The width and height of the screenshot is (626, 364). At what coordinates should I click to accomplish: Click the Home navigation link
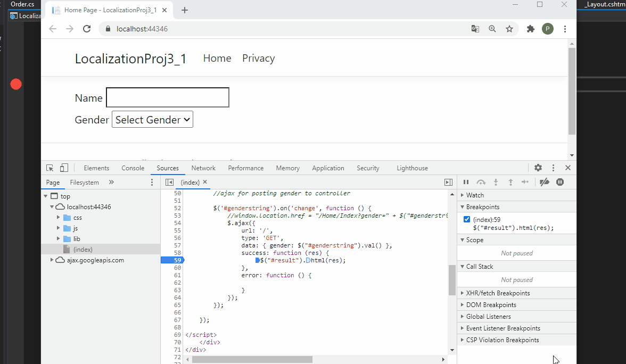[x=217, y=58]
